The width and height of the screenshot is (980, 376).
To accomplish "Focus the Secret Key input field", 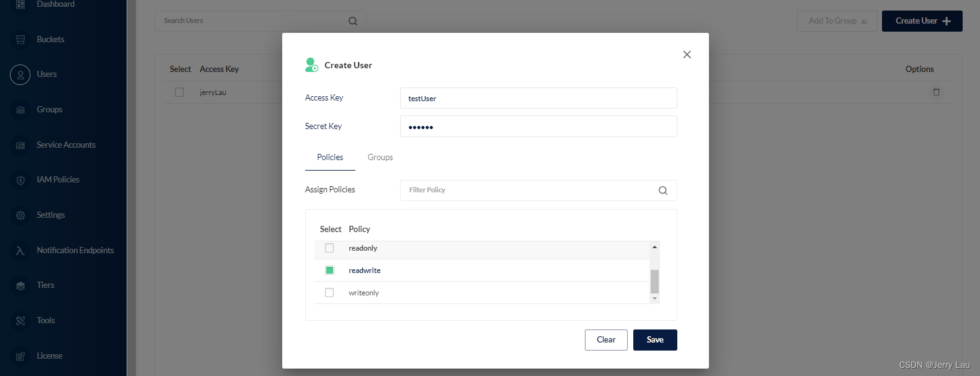I will pyautogui.click(x=538, y=127).
